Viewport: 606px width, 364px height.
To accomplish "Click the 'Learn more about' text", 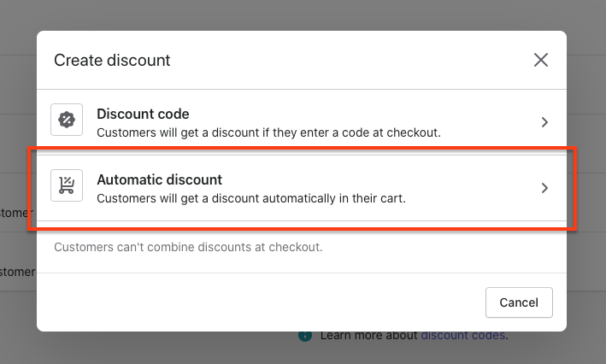I will (x=368, y=336).
